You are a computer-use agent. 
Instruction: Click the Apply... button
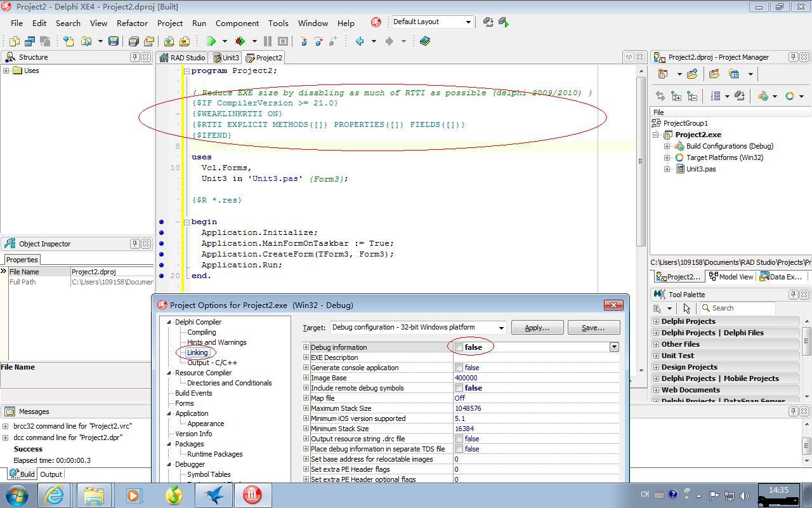point(537,328)
